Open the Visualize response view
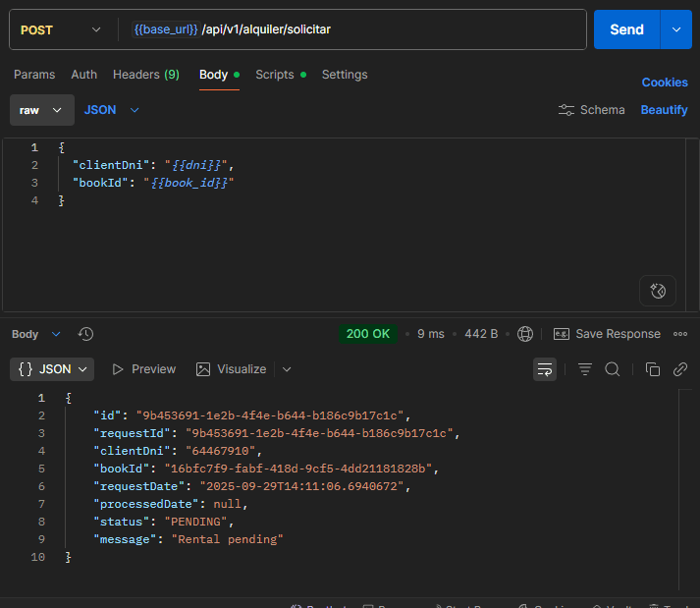Screen dimensions: 700x608 [x=231, y=369]
